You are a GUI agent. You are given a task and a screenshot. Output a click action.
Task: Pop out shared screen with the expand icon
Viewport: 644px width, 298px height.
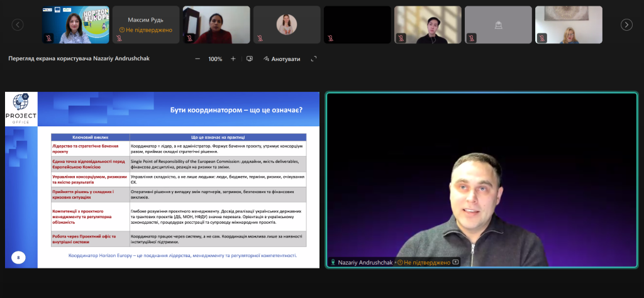click(314, 58)
